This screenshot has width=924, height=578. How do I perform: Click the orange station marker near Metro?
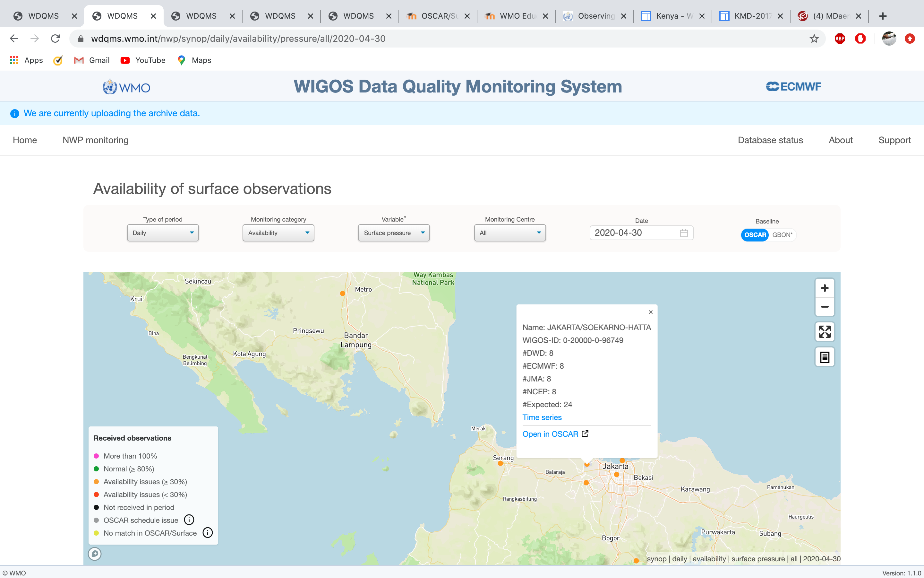pos(343,293)
